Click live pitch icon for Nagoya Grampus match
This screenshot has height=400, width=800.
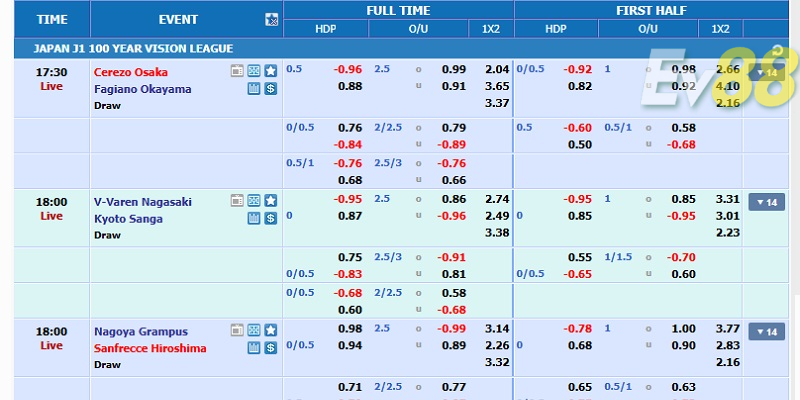point(253,331)
